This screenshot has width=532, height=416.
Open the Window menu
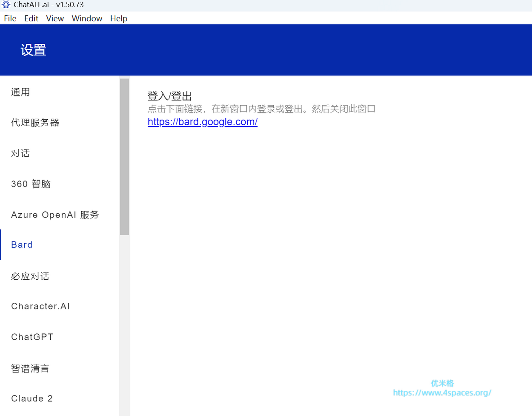coord(87,18)
